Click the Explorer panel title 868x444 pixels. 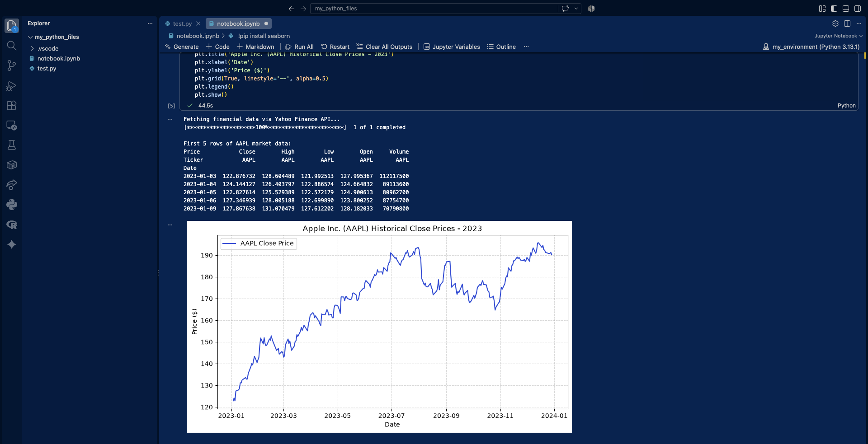[39, 23]
